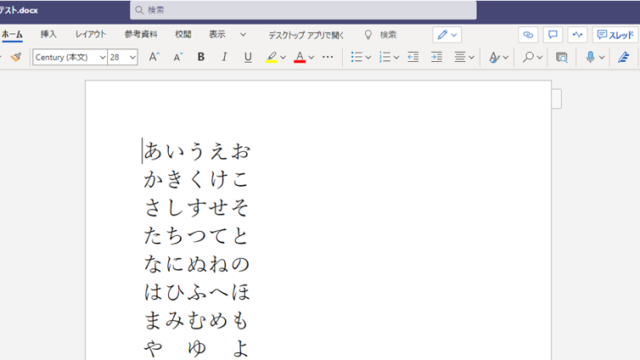Image resolution: width=640 pixels, height=360 pixels.
Task: Toggle italic formatting
Action: (x=224, y=57)
